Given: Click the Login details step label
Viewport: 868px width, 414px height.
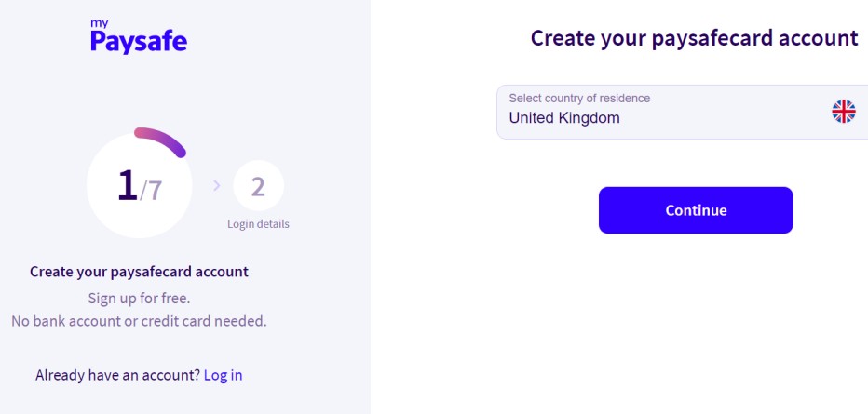Looking at the screenshot, I should pyautogui.click(x=258, y=224).
